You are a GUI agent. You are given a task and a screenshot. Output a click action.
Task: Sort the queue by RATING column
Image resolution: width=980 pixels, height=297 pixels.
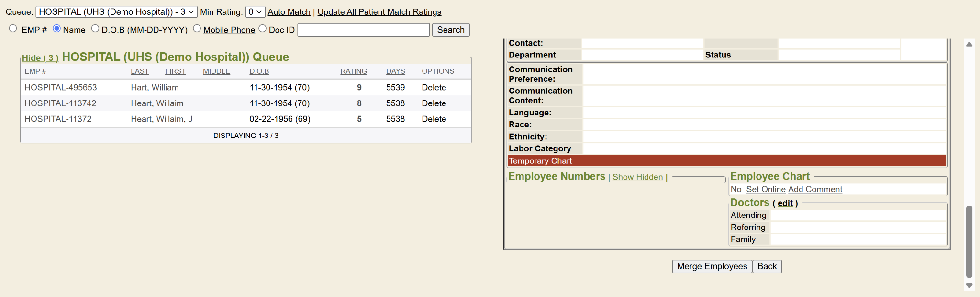(354, 71)
